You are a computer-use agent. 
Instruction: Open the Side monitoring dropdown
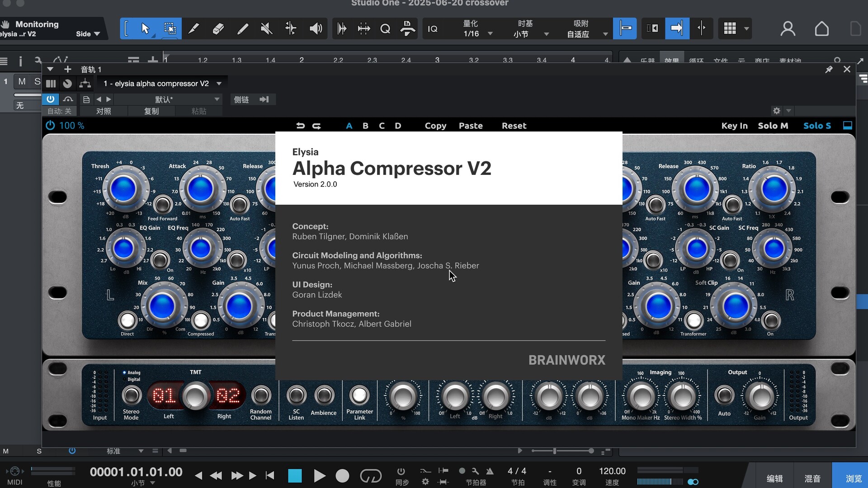click(x=88, y=34)
